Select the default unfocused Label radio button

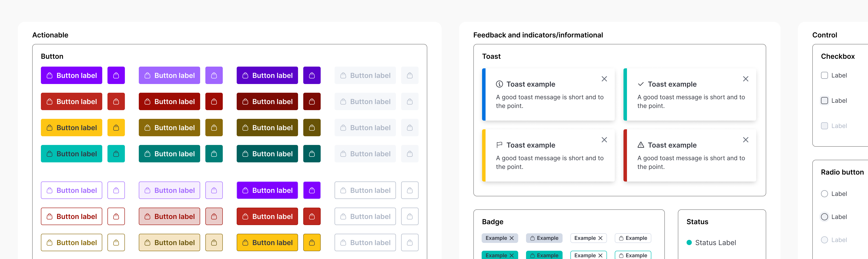tap(824, 193)
